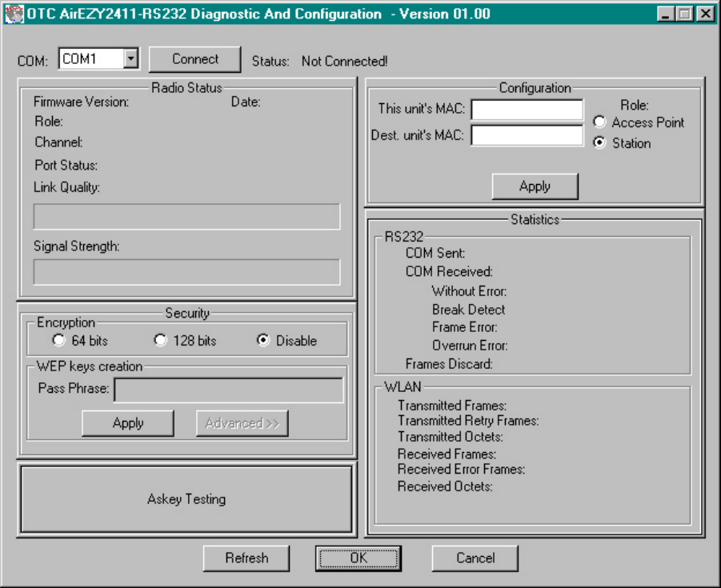Screen dimensions: 721x588
Task: Click the 'Transmitted Frames:' label
Action: click(x=452, y=406)
